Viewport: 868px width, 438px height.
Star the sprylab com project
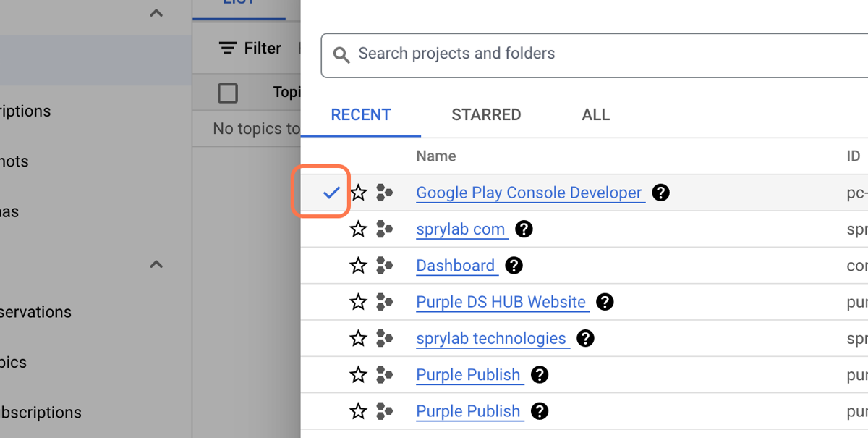tap(359, 229)
